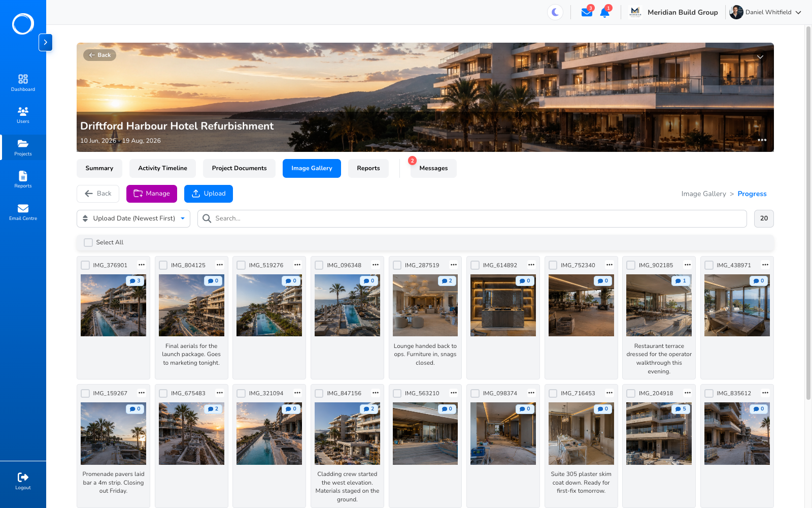This screenshot has width=812, height=508.
Task: Click into the gallery Search field
Action: click(x=472, y=218)
